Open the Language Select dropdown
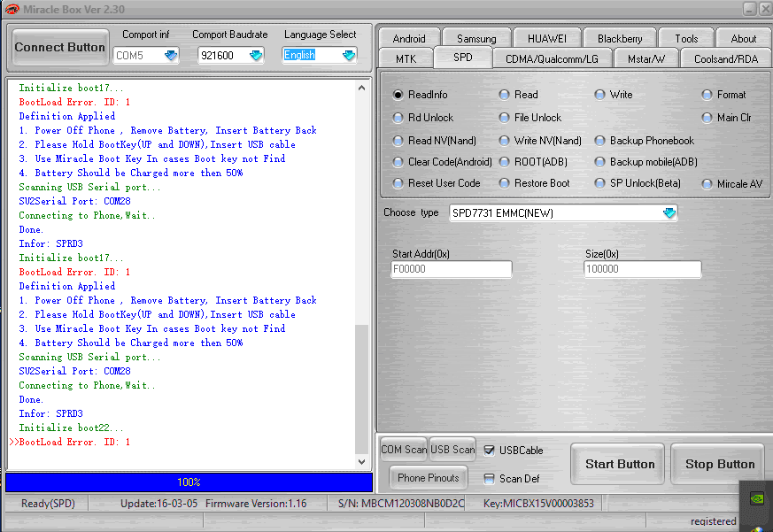Viewport: 773px width, 532px height. (x=349, y=55)
